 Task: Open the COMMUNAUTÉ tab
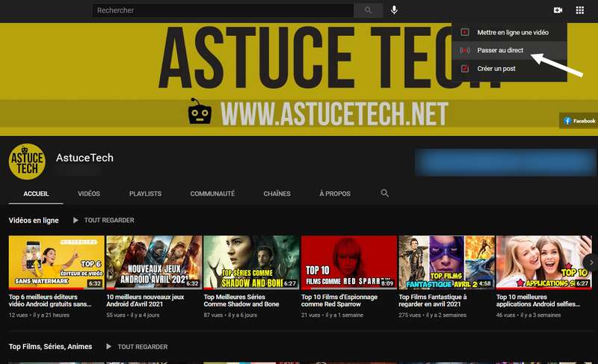point(212,194)
